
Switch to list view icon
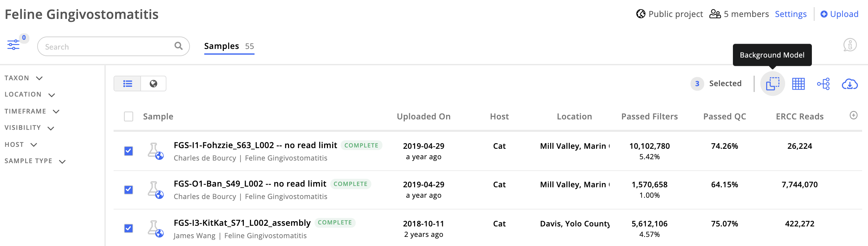click(127, 84)
